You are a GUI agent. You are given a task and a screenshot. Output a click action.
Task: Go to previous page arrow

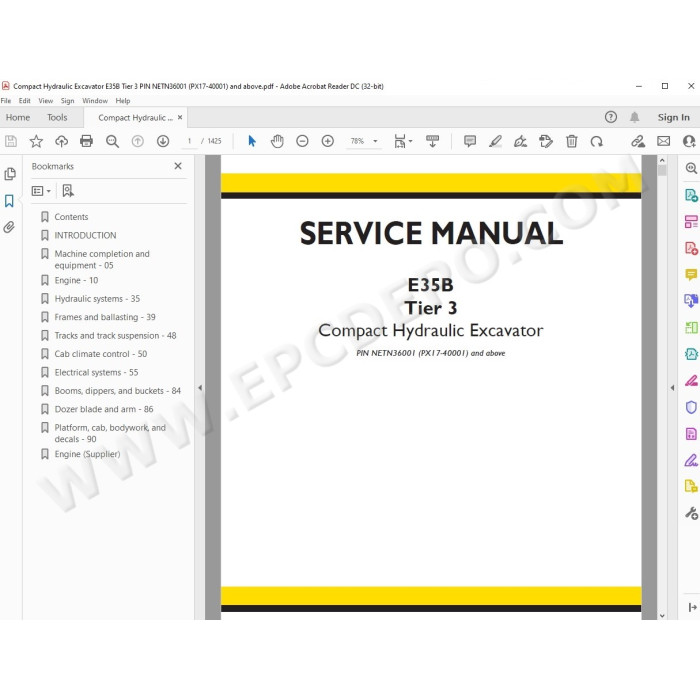pos(138,142)
